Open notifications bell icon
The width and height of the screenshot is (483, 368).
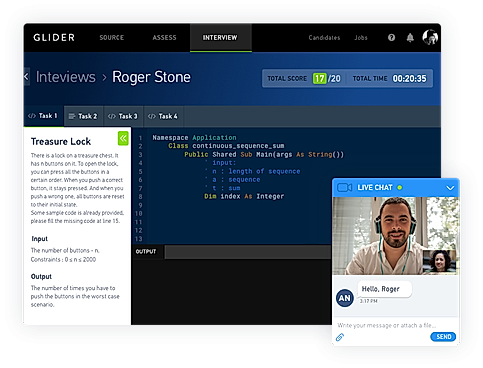[x=410, y=38]
